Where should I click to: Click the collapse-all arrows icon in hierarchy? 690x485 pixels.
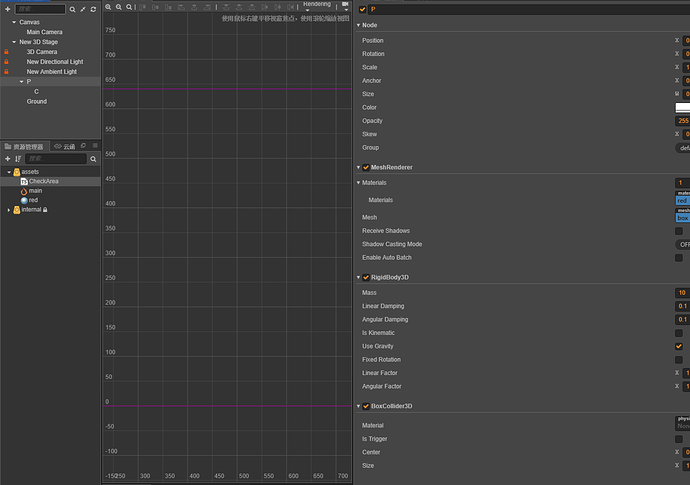tap(83, 9)
